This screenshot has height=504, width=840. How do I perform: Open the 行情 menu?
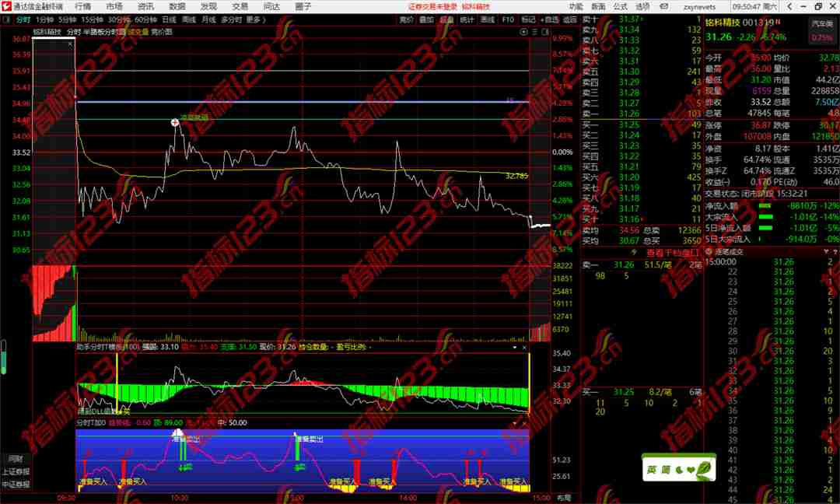[82, 6]
